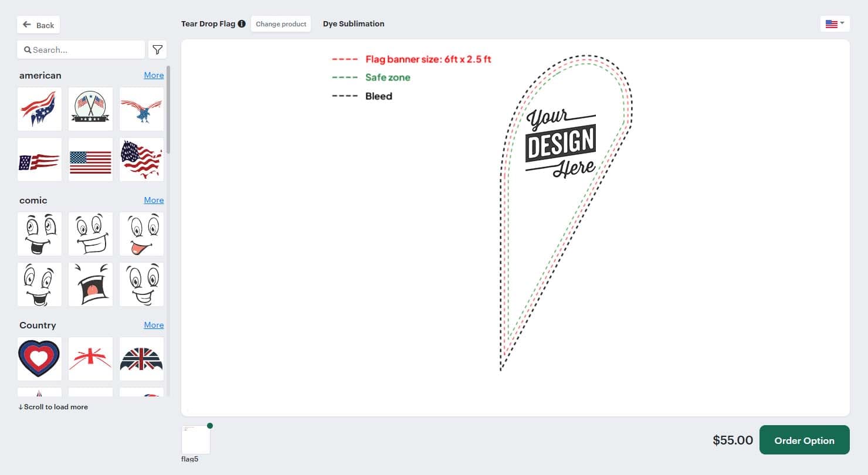Open More in the american category
868x475 pixels.
coord(154,75)
